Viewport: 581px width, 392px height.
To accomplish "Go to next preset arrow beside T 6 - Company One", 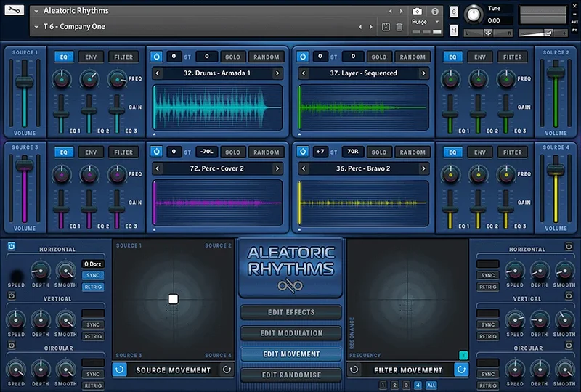I will (371, 27).
